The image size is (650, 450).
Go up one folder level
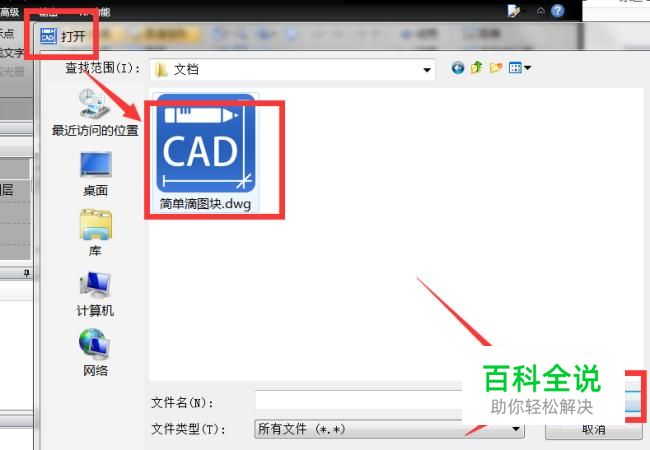point(477,67)
